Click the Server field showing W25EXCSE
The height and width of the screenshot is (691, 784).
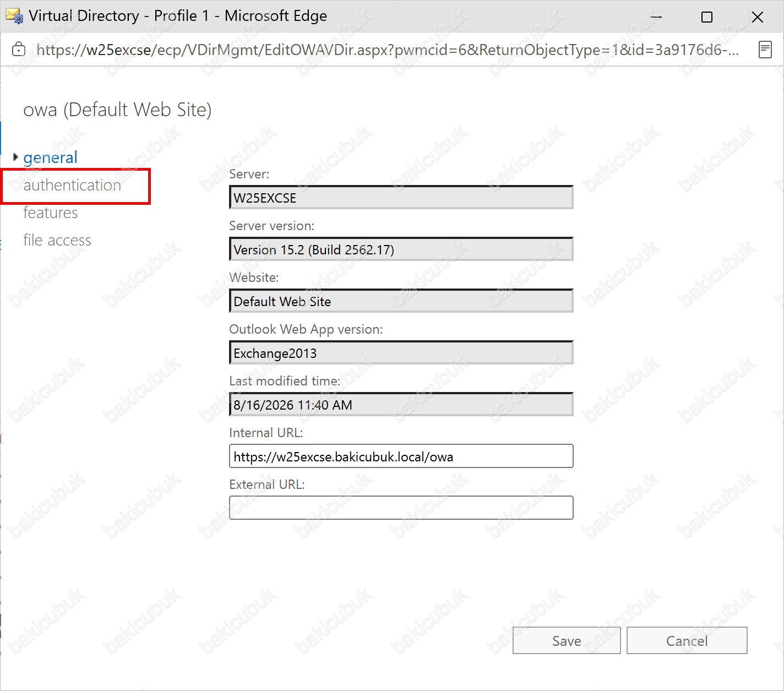401,197
